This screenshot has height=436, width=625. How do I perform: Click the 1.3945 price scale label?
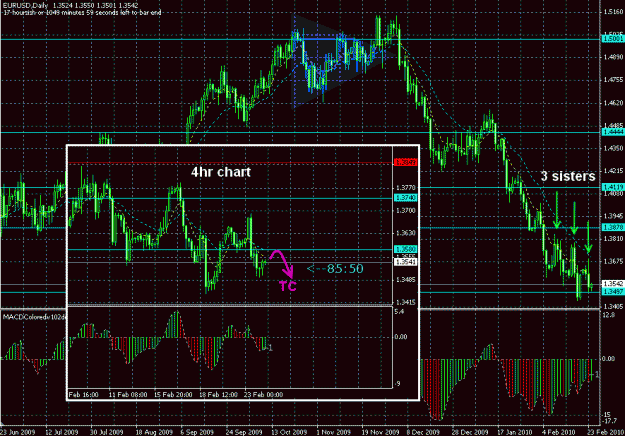click(x=613, y=216)
